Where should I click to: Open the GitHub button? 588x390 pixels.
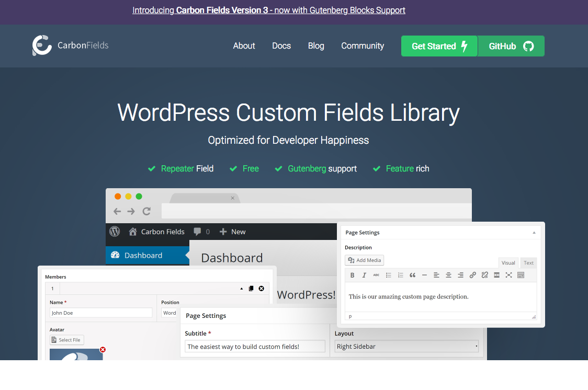511,46
